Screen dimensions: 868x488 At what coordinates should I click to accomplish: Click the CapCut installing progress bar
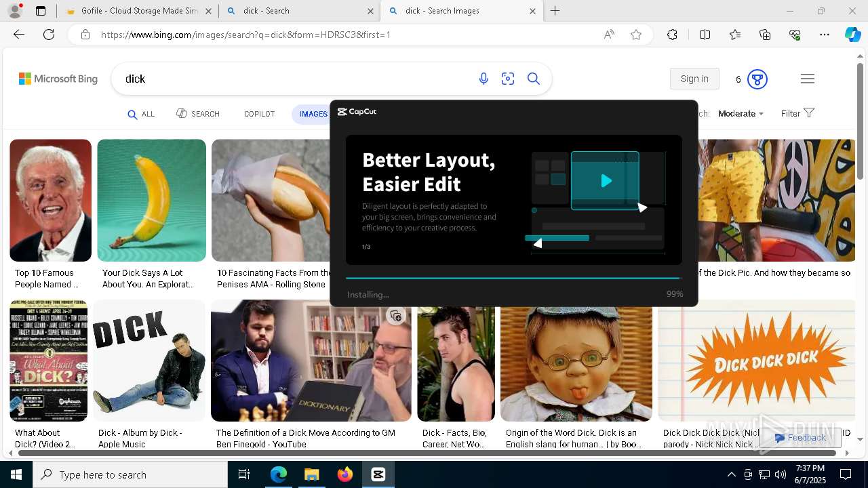click(513, 278)
